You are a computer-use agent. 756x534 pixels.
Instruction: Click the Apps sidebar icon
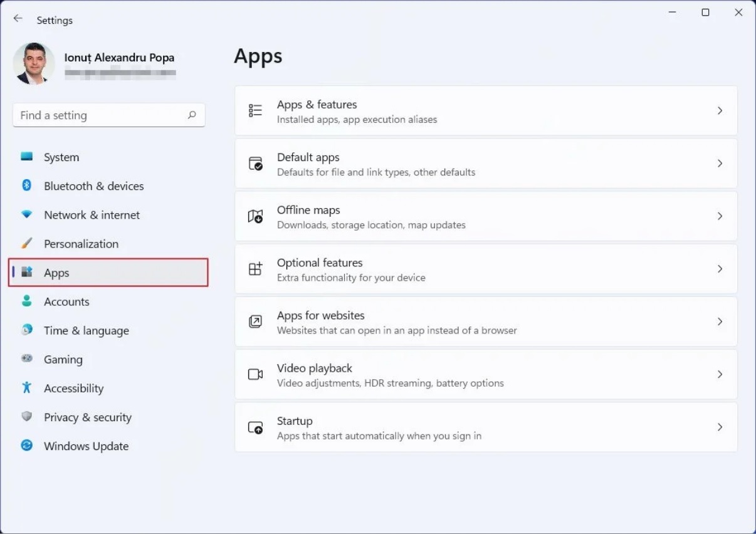coord(26,272)
